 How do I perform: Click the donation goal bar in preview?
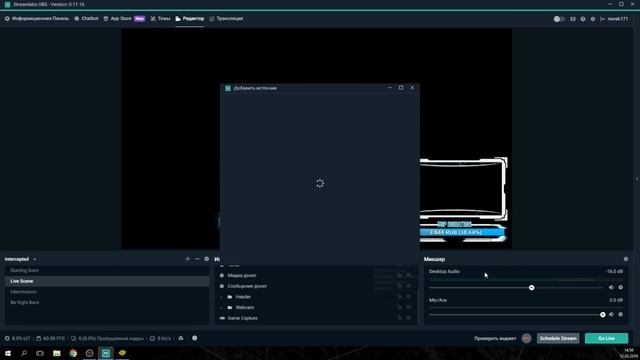pyautogui.click(x=462, y=232)
